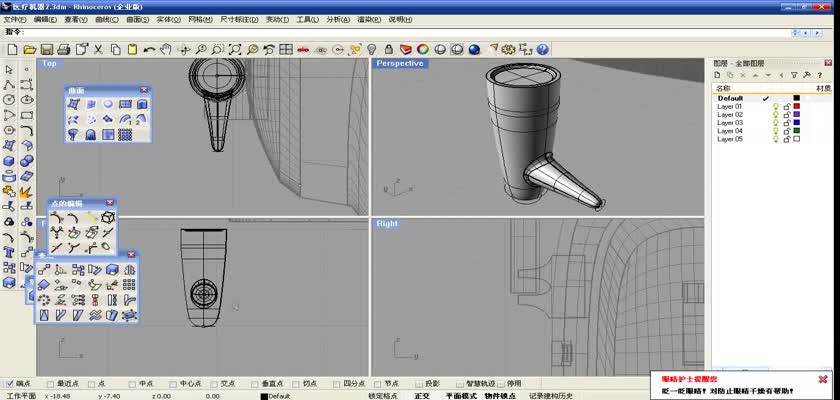Click the Open file folder icon
This screenshot has width=840, height=400.
tap(30, 49)
